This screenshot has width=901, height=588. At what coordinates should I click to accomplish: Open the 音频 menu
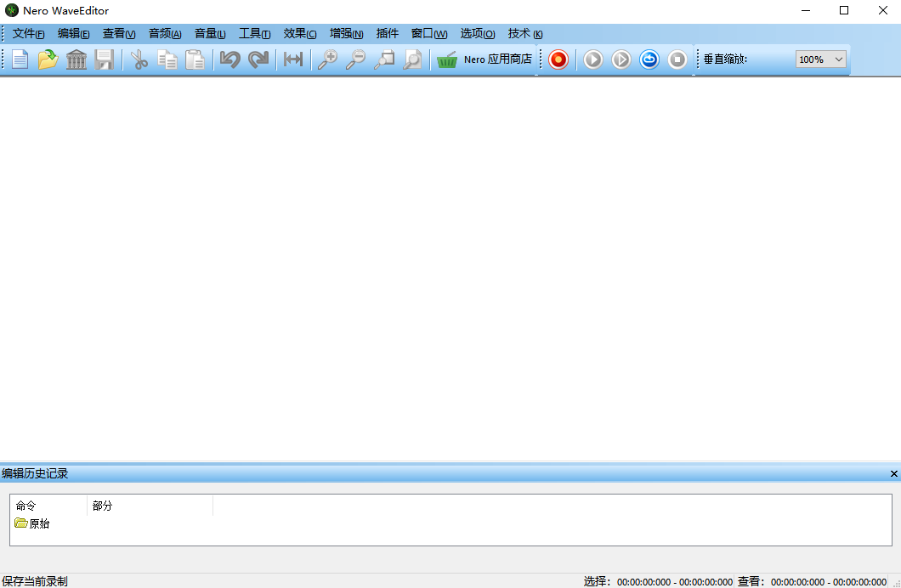pyautogui.click(x=165, y=34)
